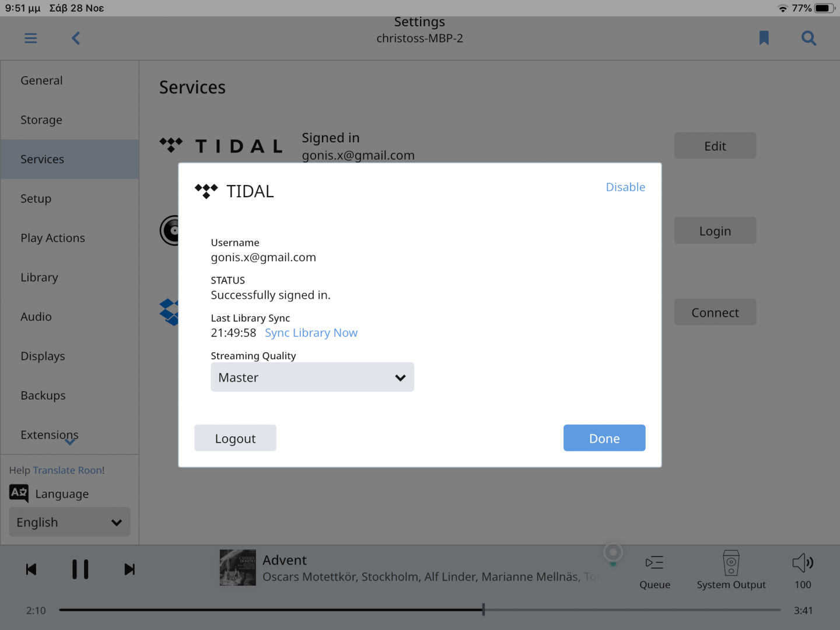Open the Language dropdown set to English
This screenshot has width=840, height=630.
[69, 522]
